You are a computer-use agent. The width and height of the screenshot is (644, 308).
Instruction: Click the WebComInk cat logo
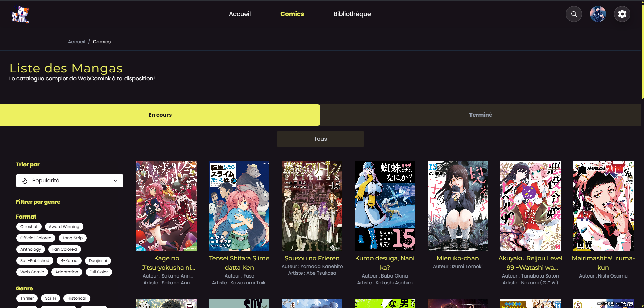(x=20, y=14)
